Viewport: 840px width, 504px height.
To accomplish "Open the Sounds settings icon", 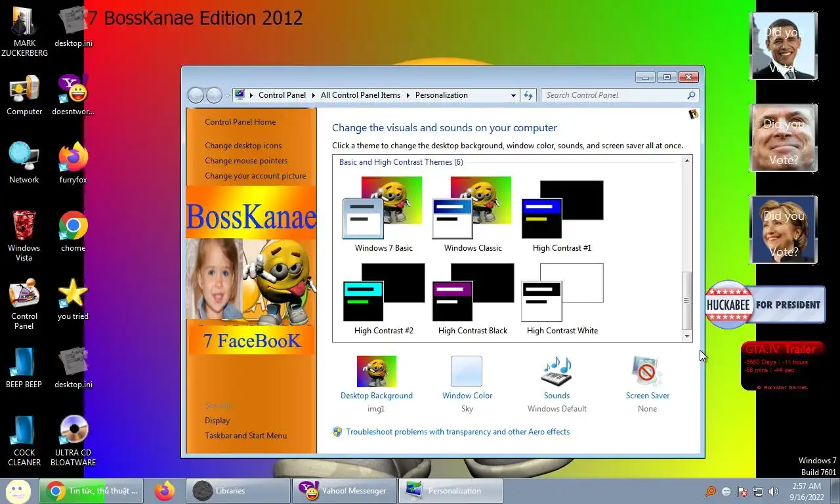I will [x=556, y=372].
